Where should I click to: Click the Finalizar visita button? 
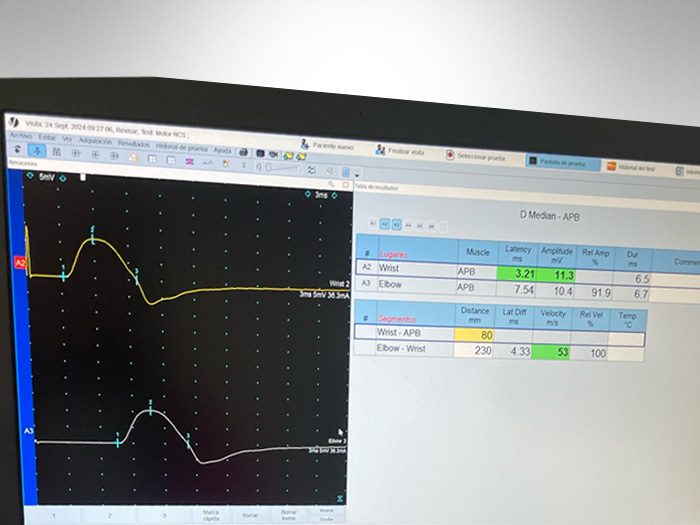coord(400,151)
